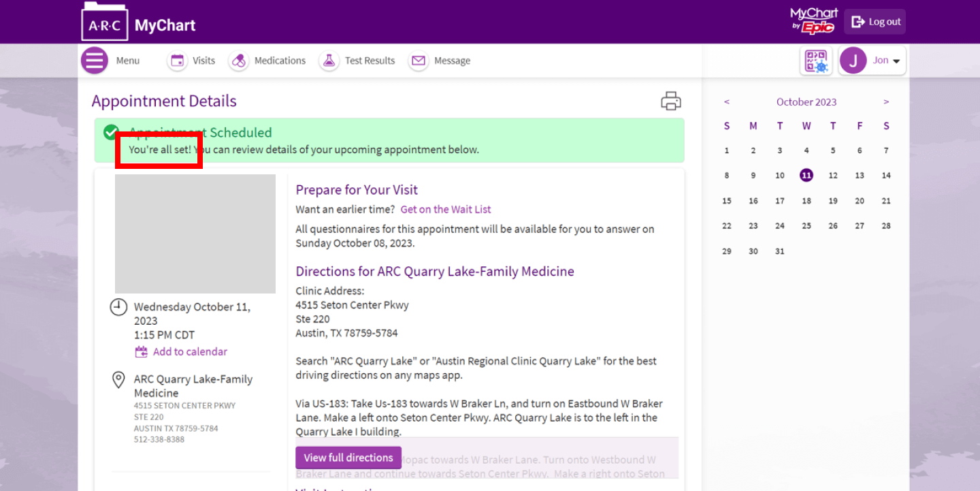
Task: Select date 20 in the calendar
Action: (x=860, y=201)
